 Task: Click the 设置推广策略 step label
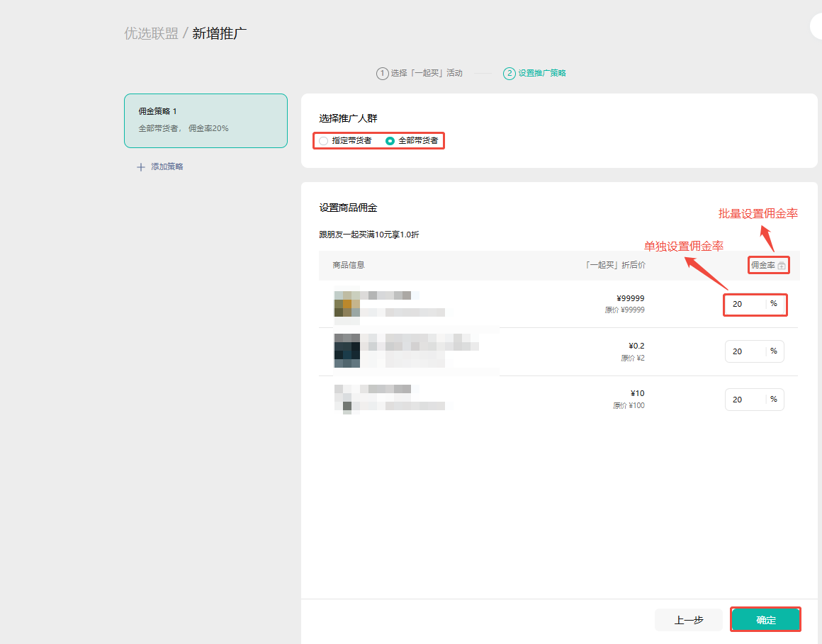point(541,73)
